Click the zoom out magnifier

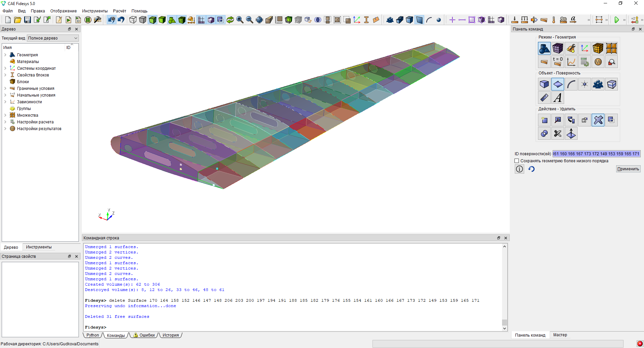click(x=249, y=20)
